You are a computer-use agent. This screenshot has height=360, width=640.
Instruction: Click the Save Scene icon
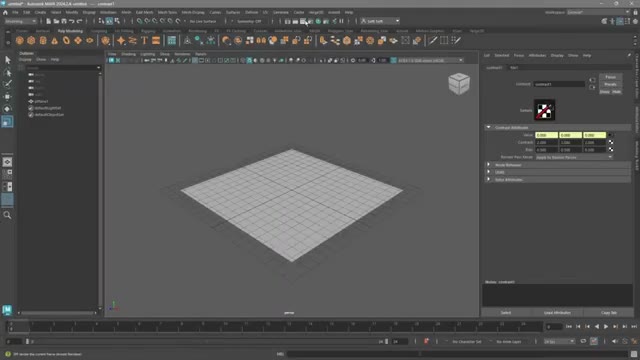point(64,21)
